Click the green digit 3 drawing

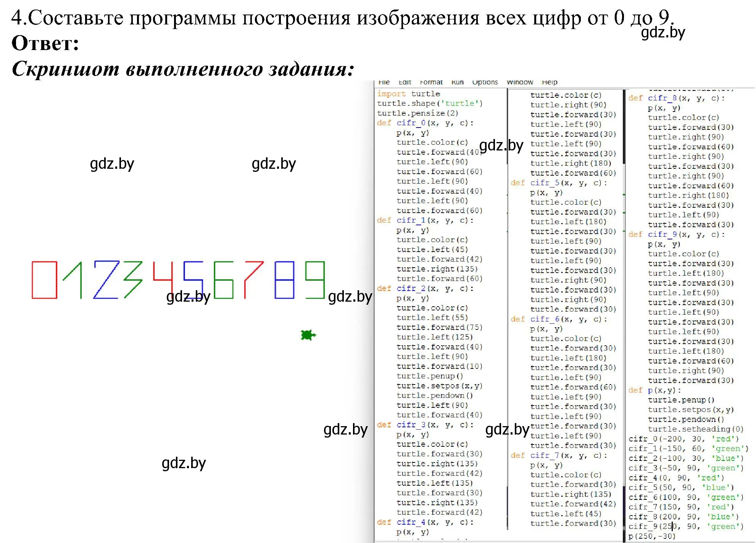pos(133,280)
